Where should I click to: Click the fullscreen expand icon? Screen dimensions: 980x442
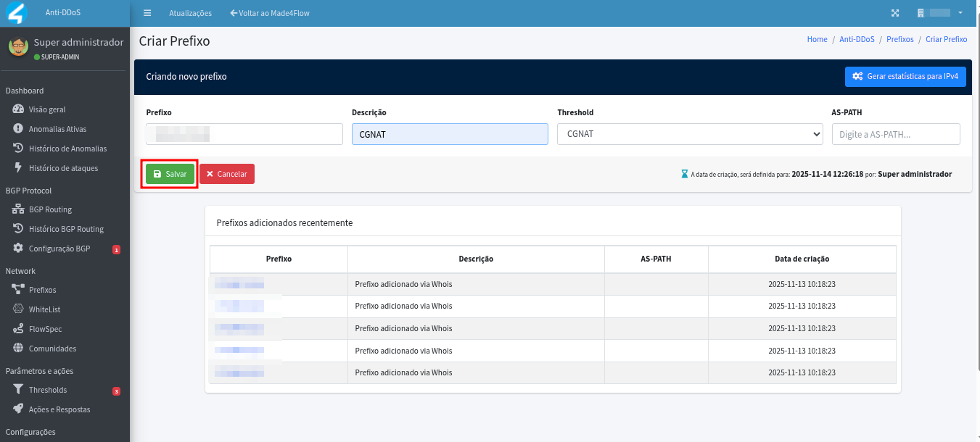pos(895,13)
